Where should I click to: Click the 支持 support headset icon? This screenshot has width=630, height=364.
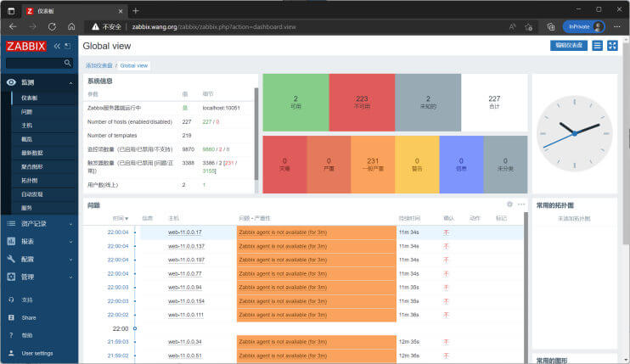point(11,300)
